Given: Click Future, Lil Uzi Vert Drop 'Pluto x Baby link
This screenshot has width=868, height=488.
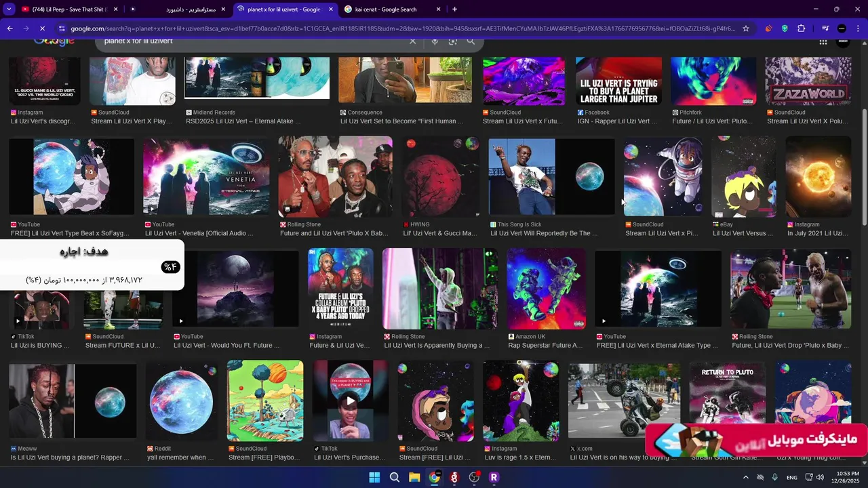Looking at the screenshot, I should (x=790, y=345).
